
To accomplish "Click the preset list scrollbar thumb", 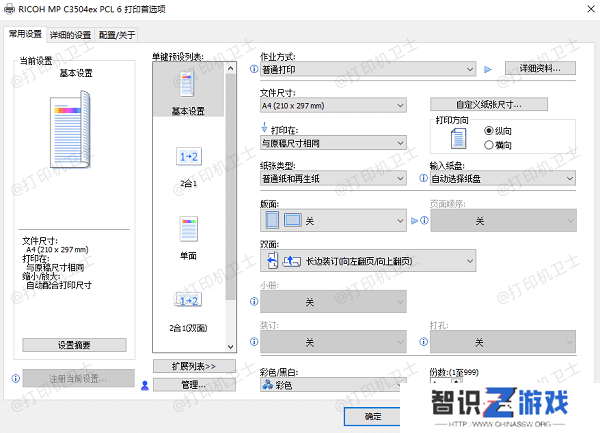I will 230,187.
